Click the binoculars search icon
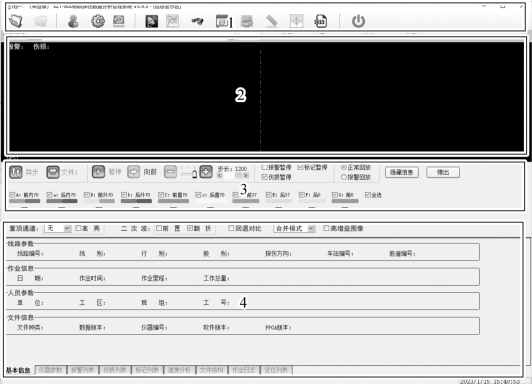The height and width of the screenshot is (384, 532). pyautogui.click(x=197, y=21)
